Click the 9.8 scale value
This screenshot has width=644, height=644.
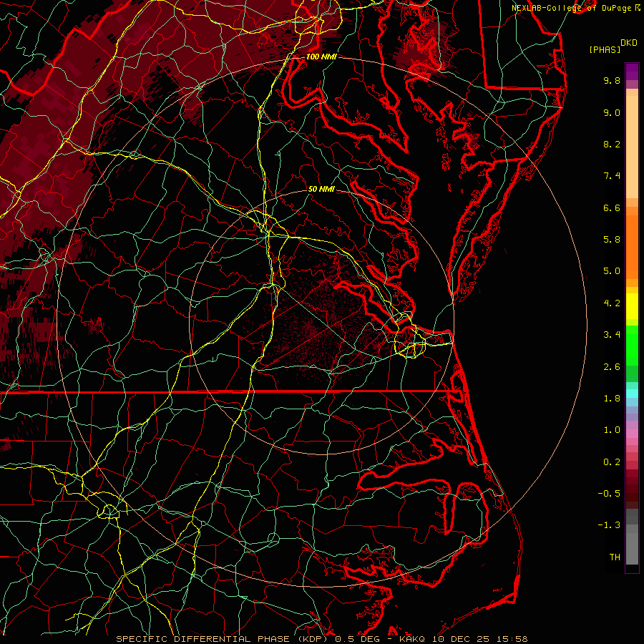coord(612,80)
